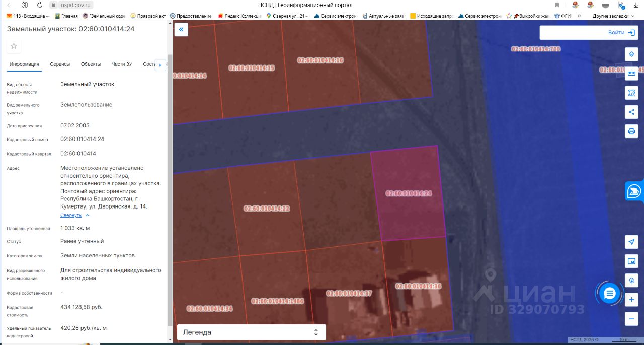
Task: Expand the Другие закладки folder
Action: tap(613, 16)
